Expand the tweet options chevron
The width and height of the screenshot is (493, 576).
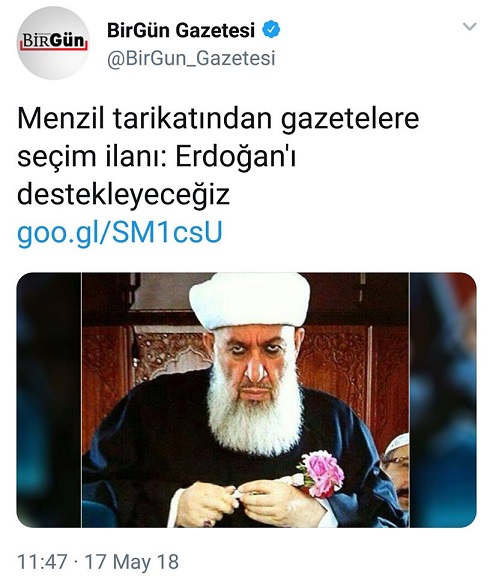pyautogui.click(x=469, y=27)
